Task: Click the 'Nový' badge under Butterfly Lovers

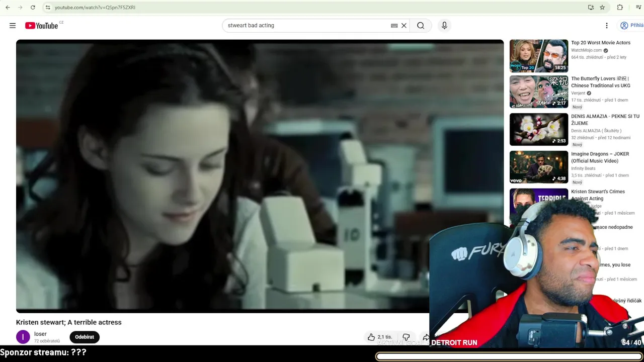Action: [x=577, y=107]
